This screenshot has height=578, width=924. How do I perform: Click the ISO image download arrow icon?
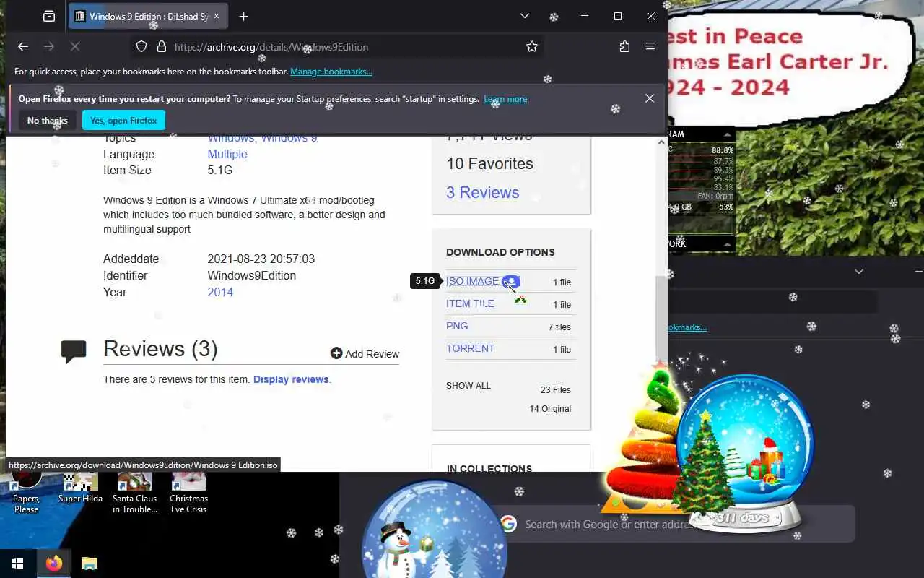(511, 282)
